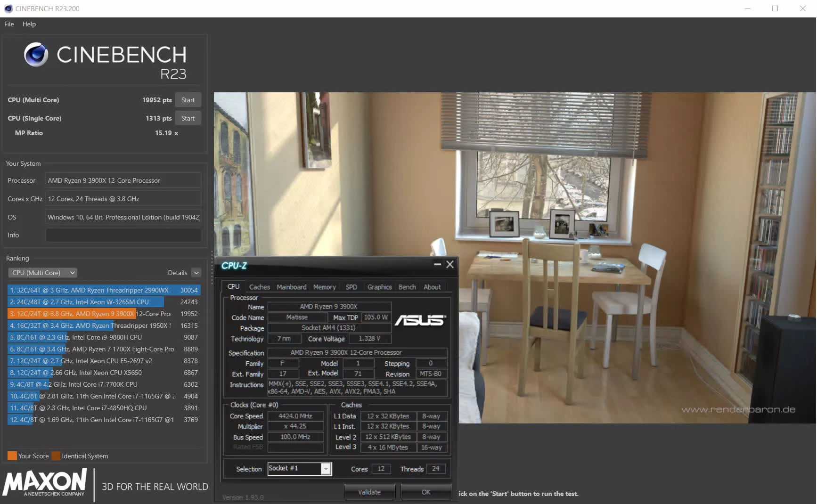Screen dimensions: 817x504
Task: Switch to the Graphics tab in CPU-Z
Action: coord(380,287)
